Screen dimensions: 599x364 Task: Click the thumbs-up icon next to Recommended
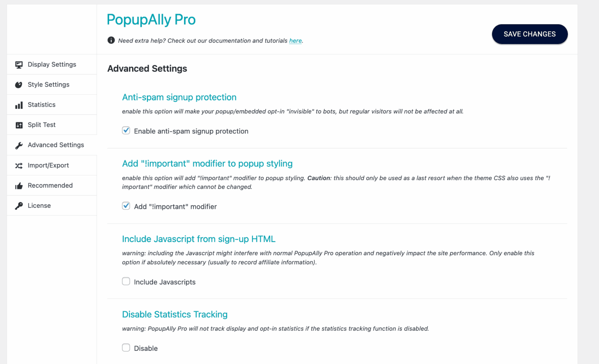coord(19,186)
